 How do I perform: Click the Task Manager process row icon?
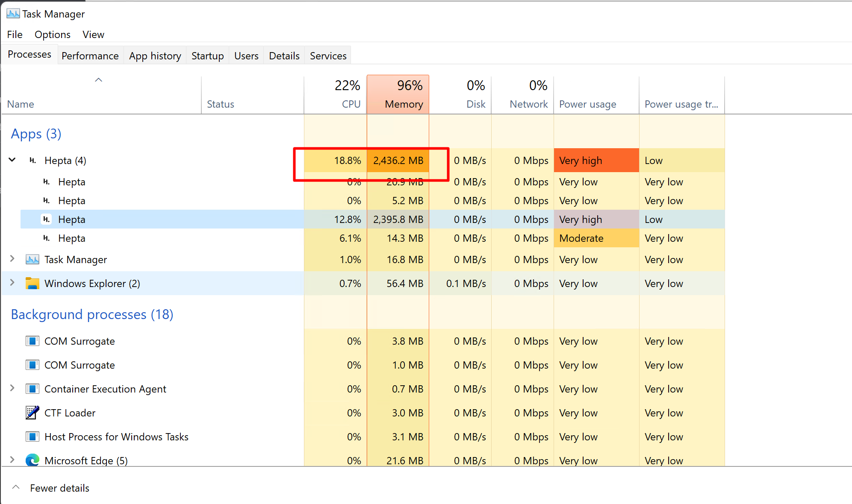click(32, 259)
